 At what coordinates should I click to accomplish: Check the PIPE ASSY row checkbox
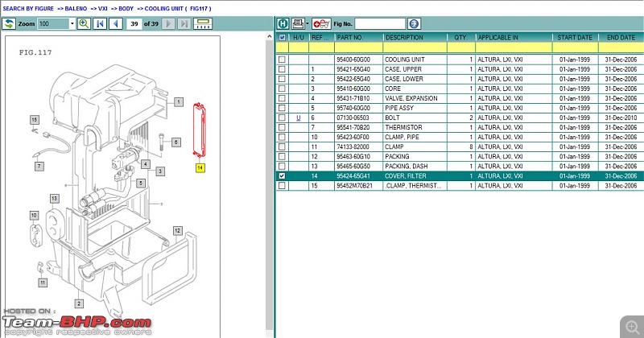click(x=282, y=108)
